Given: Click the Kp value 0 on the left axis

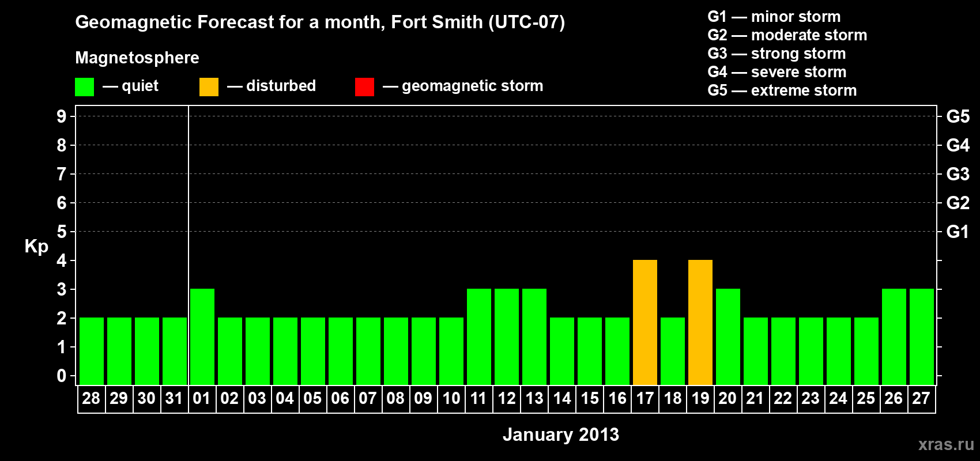Looking at the screenshot, I should tap(62, 376).
